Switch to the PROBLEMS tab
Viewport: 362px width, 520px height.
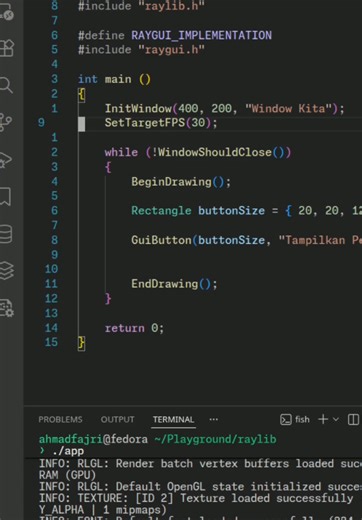[x=60, y=419]
